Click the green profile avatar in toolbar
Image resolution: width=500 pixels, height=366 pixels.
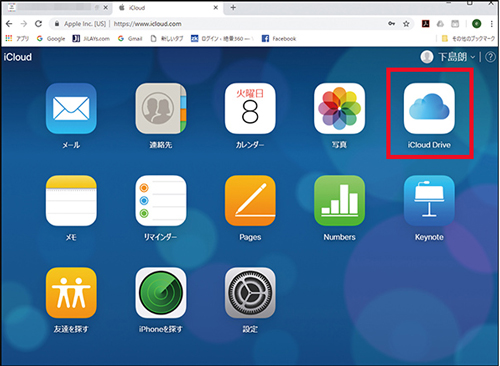coord(477,24)
